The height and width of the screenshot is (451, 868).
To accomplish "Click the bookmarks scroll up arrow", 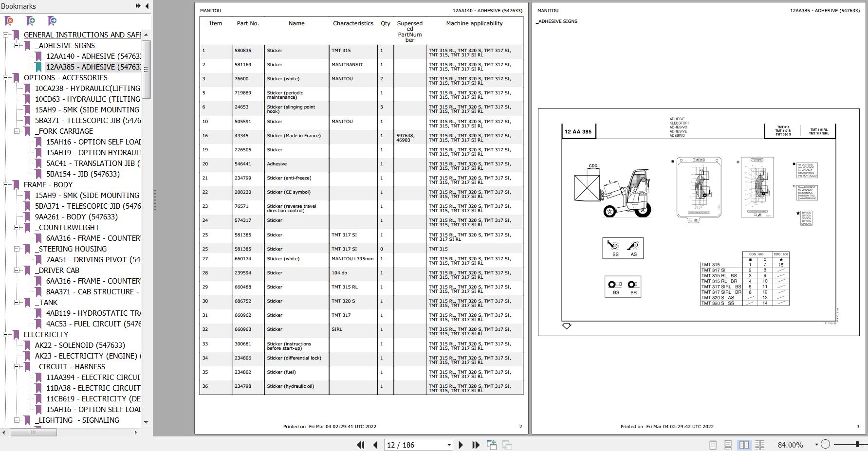I will 146,35.
